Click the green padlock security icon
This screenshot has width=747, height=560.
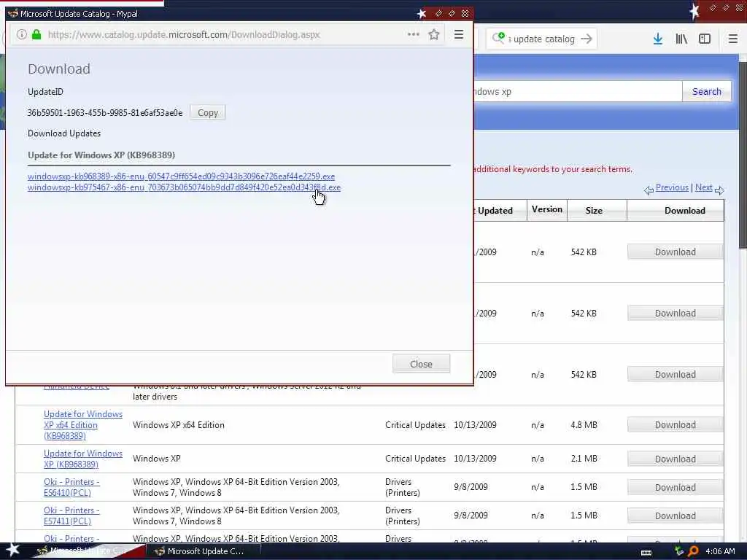pos(36,35)
